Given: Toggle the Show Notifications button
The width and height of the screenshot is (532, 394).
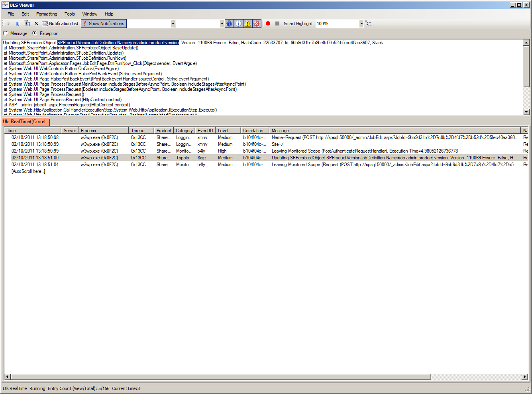Looking at the screenshot, I should coord(104,24).
